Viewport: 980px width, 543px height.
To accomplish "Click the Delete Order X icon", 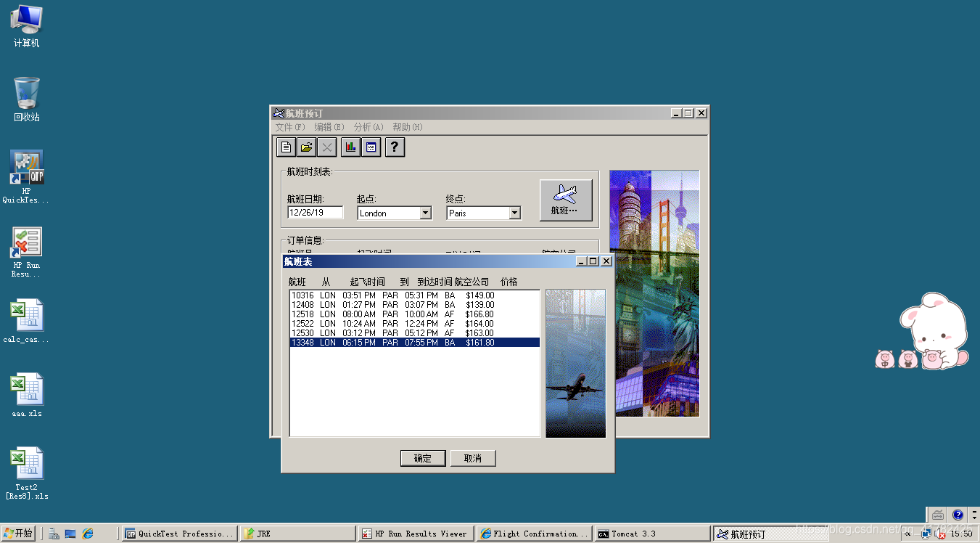I will pyautogui.click(x=327, y=147).
